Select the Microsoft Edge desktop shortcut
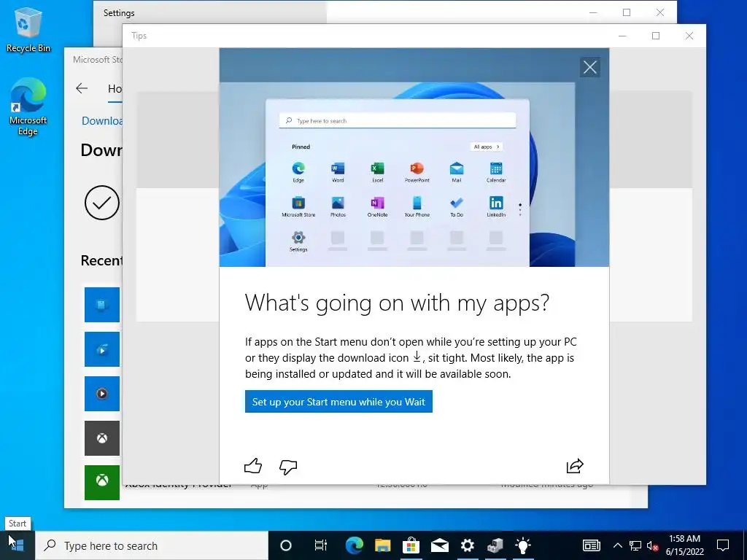747x560 pixels. click(x=28, y=106)
